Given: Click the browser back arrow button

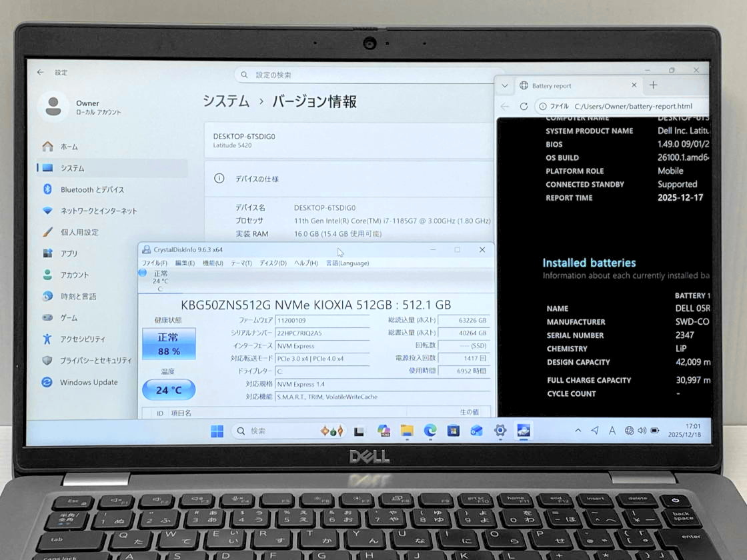Looking at the screenshot, I should pos(505,106).
